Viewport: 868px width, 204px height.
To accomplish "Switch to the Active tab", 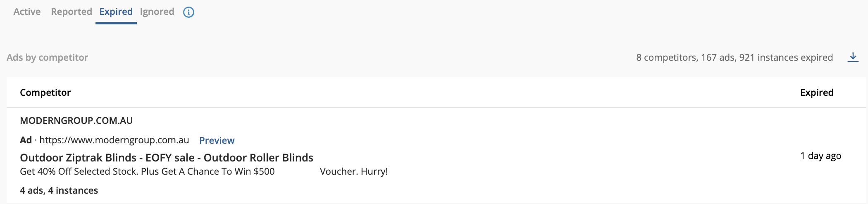I will pyautogui.click(x=27, y=12).
